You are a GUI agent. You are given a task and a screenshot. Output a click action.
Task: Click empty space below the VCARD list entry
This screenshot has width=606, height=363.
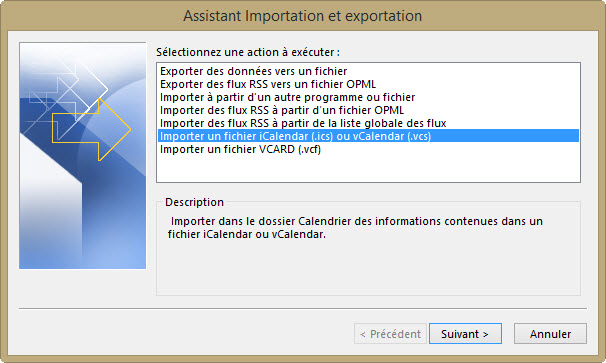click(368, 168)
